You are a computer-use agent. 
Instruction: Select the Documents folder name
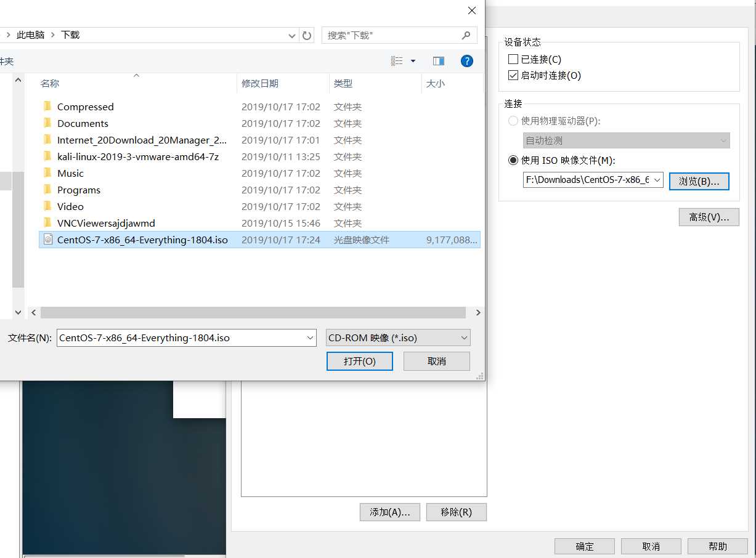point(83,123)
